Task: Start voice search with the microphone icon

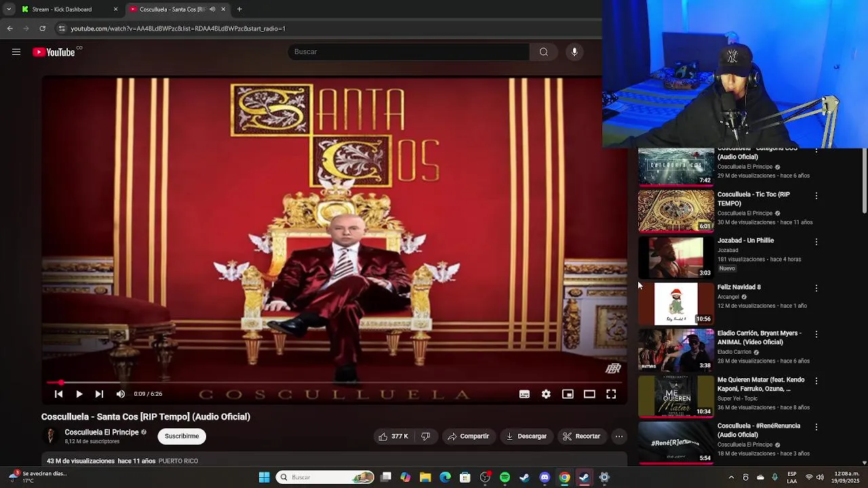Action: coord(574,52)
